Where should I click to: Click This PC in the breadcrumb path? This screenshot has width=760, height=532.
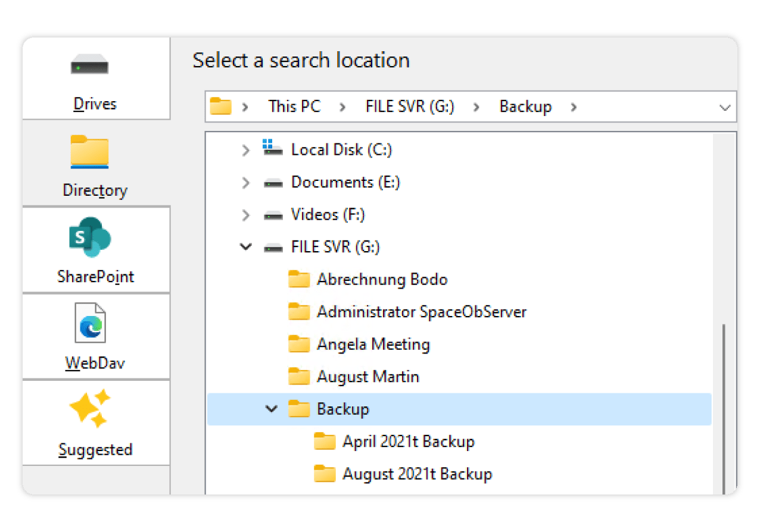pyautogui.click(x=294, y=107)
